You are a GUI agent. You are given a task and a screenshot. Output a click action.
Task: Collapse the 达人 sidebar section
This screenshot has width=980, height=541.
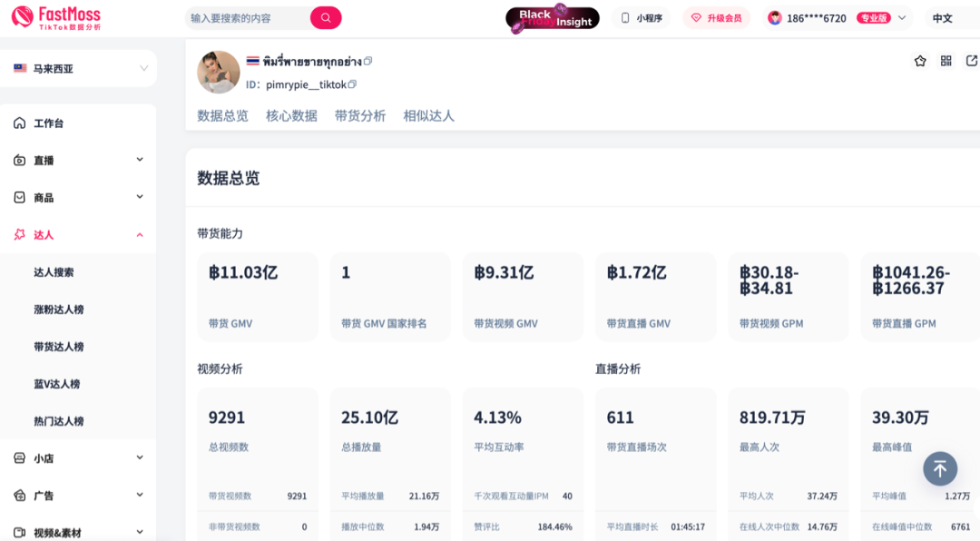(x=79, y=234)
